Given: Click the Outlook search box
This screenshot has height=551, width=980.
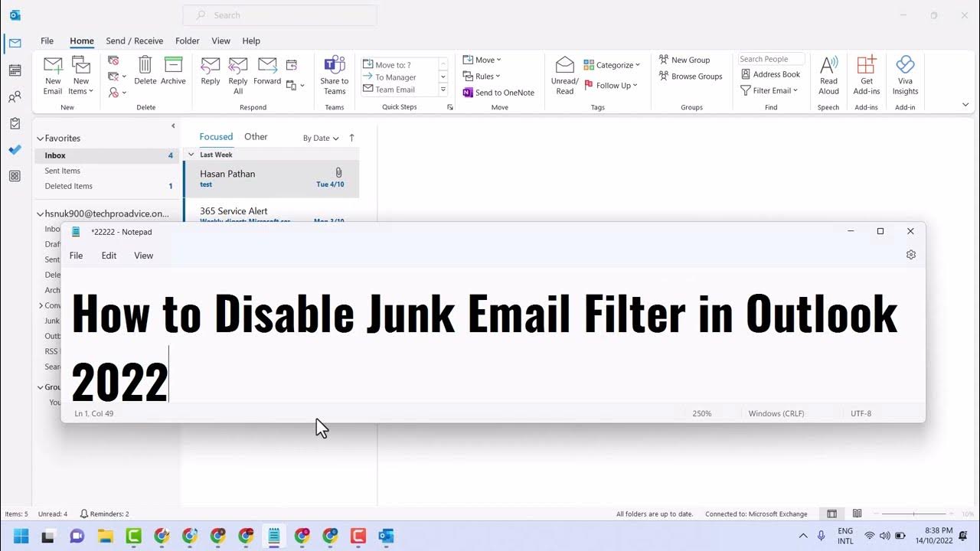Looking at the screenshot, I should pos(279,15).
